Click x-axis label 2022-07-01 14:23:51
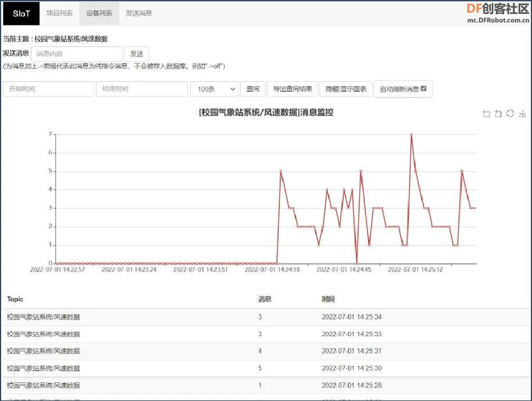 tap(200, 270)
